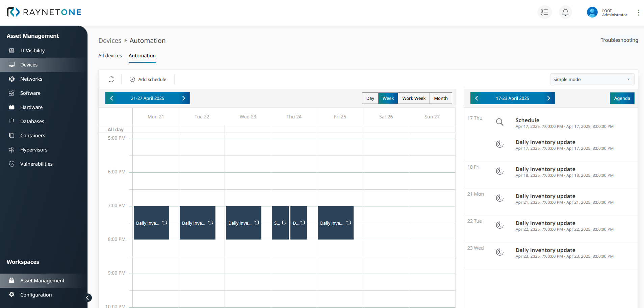Expand the Simple mode dropdown
The width and height of the screenshot is (644, 308).
[x=592, y=80]
